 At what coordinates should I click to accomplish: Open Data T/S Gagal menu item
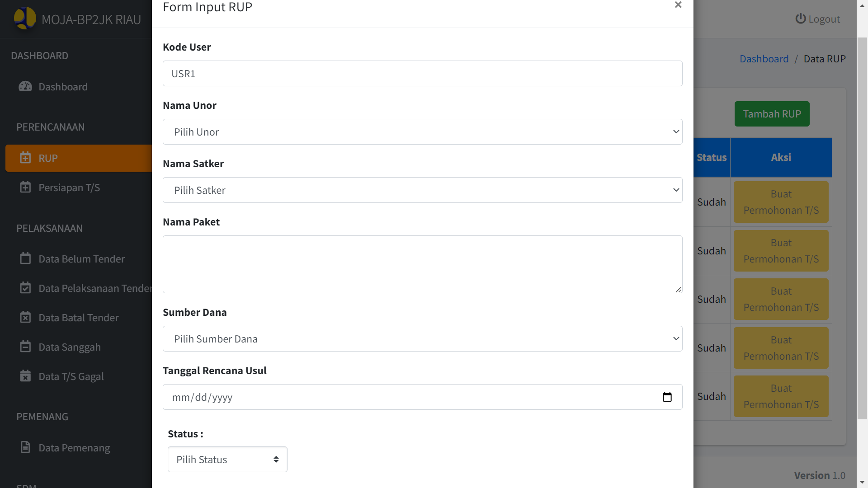coord(71,376)
